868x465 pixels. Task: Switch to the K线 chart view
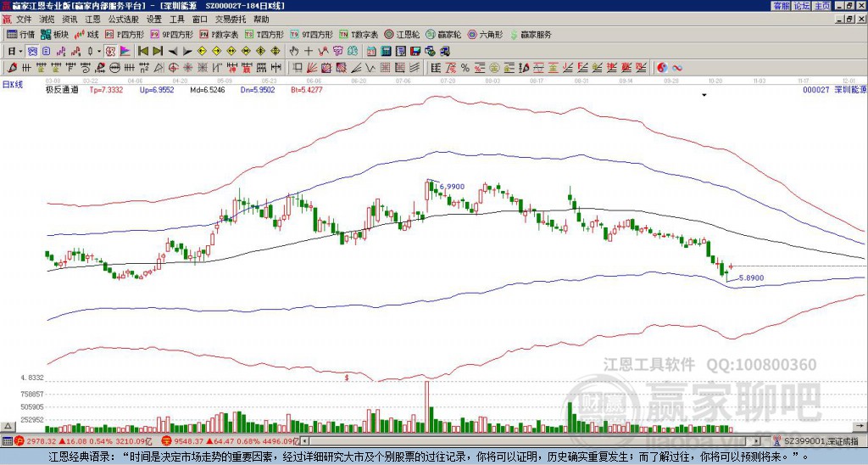[x=86, y=34]
